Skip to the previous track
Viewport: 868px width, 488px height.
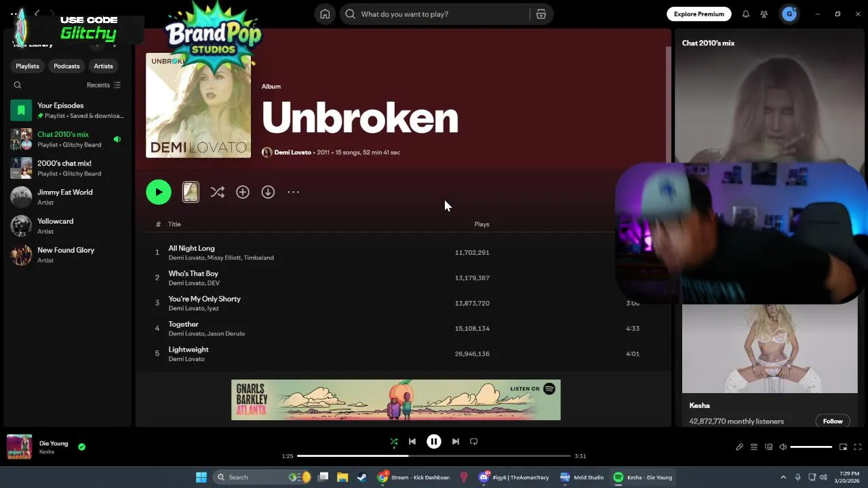click(x=412, y=442)
